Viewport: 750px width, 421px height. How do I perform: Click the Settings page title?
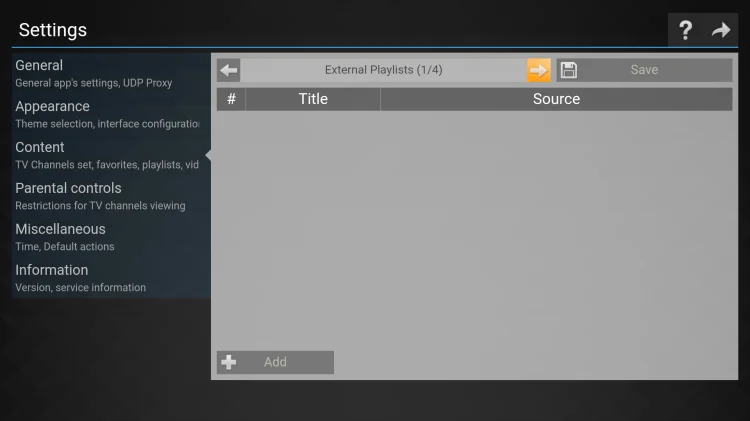(x=53, y=30)
